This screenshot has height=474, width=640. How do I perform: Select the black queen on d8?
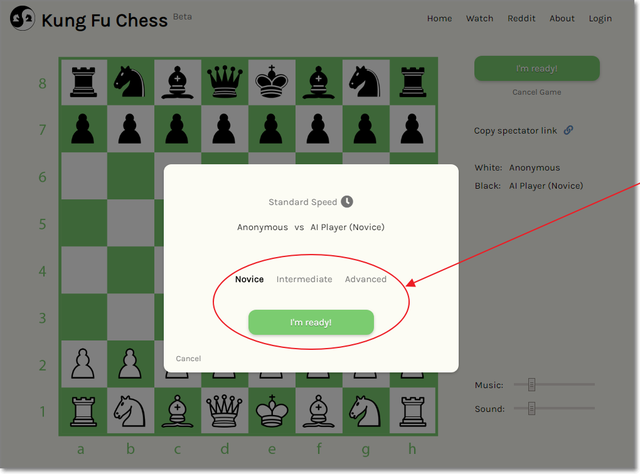(224, 82)
